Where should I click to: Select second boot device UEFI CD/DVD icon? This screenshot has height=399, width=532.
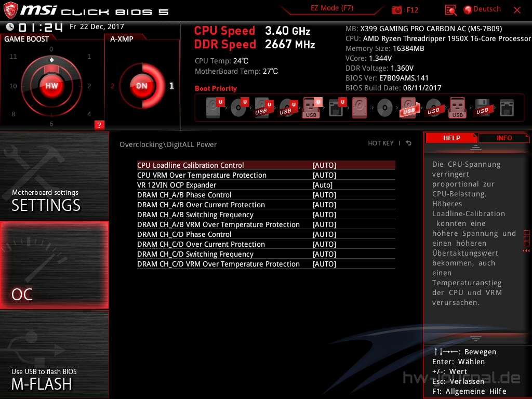click(x=240, y=108)
